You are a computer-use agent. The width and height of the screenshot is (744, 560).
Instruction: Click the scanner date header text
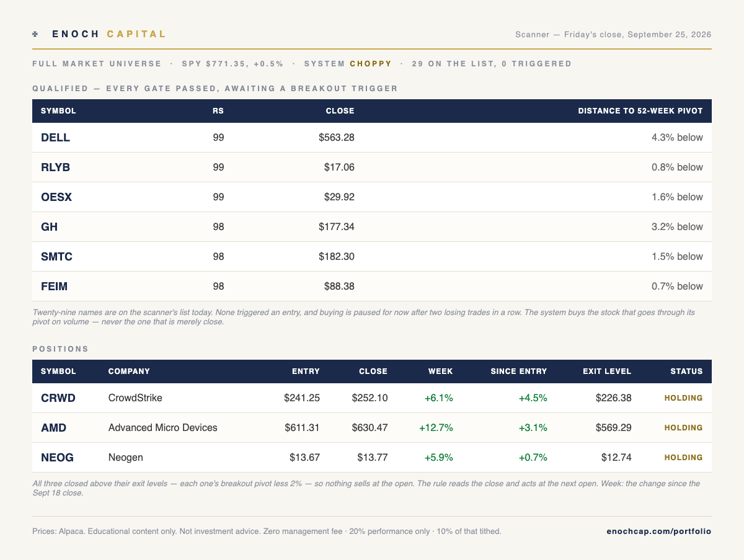pos(613,35)
